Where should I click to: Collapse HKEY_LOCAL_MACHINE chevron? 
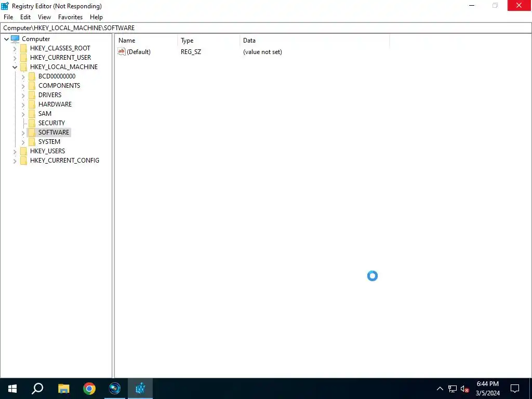[x=15, y=67]
